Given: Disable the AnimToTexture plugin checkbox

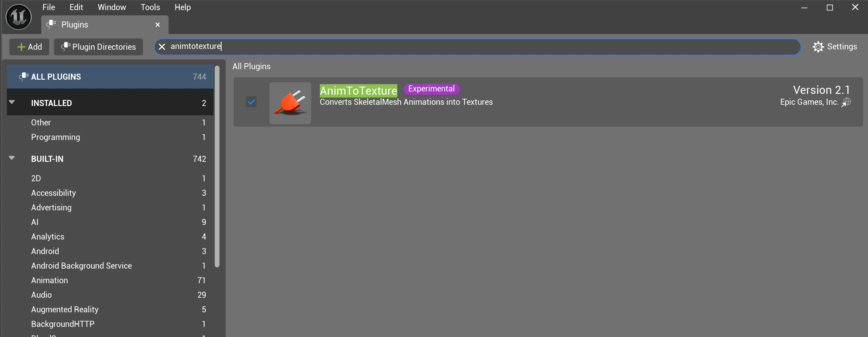Looking at the screenshot, I should [251, 102].
